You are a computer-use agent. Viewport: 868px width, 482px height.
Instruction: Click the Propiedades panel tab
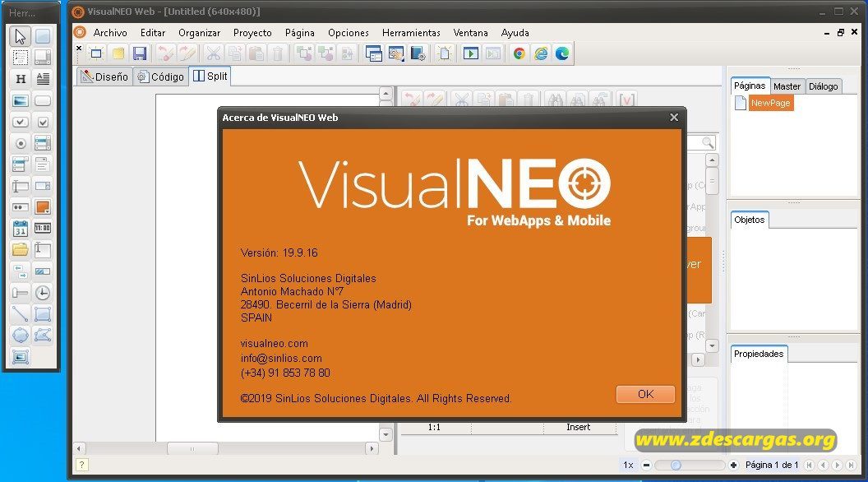(x=759, y=354)
